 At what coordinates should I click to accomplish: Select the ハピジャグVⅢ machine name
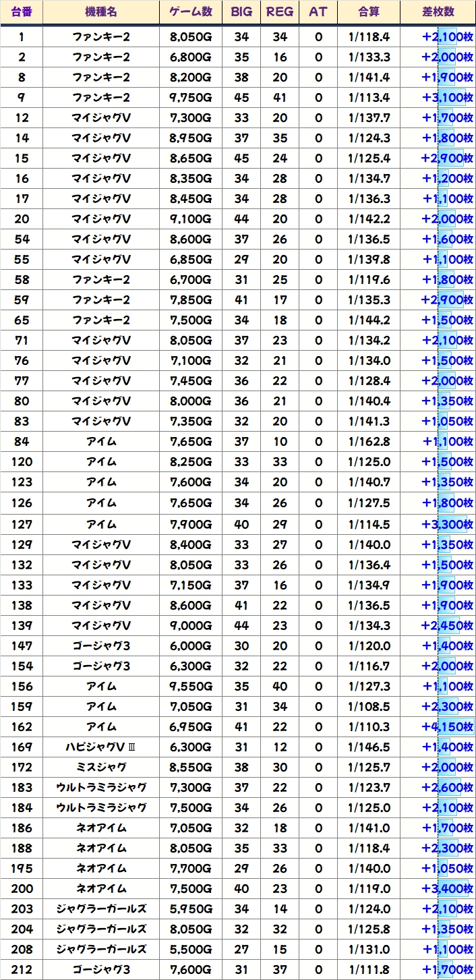[x=100, y=747]
